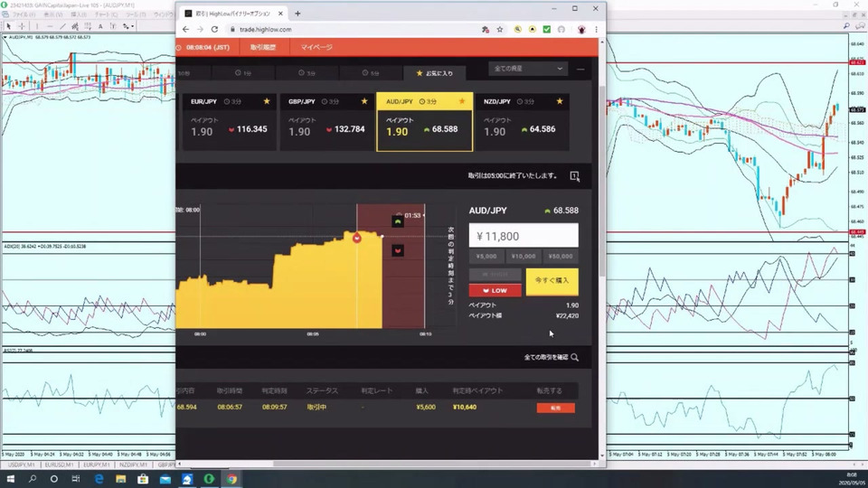This screenshot has width=868, height=488.
Task: Select the cursor tool in MetaTrader toolbar
Action: 8,26
